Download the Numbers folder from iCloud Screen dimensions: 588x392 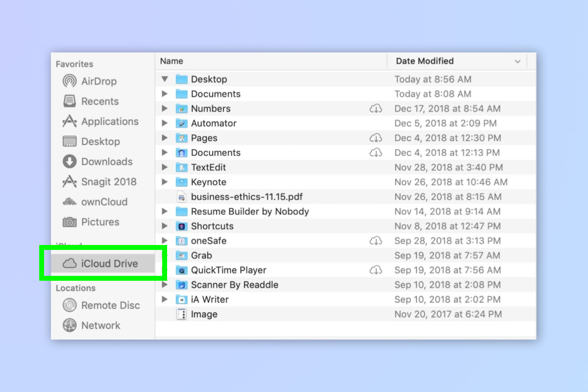pos(375,109)
